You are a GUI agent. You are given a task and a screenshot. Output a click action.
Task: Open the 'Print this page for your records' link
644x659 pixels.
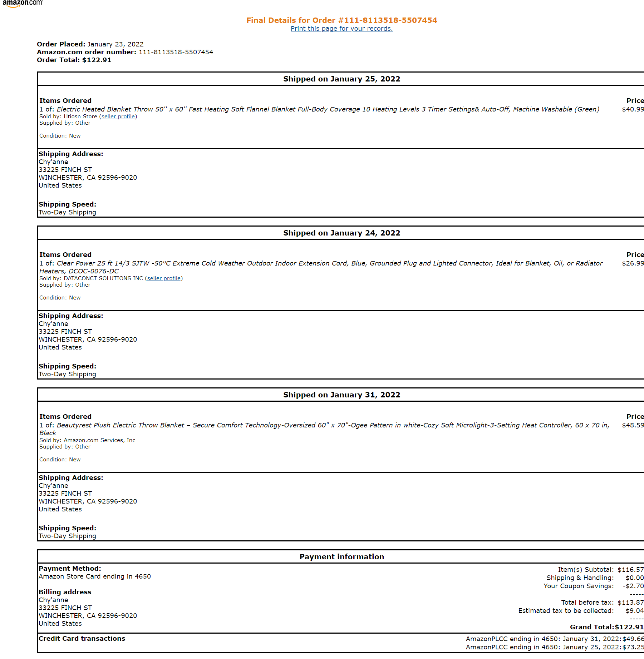click(341, 29)
